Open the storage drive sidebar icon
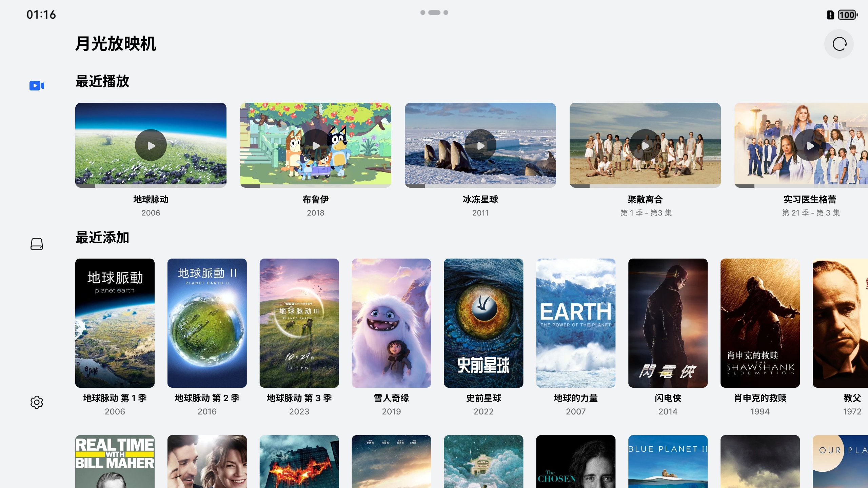Image resolution: width=868 pixels, height=488 pixels. point(37,244)
